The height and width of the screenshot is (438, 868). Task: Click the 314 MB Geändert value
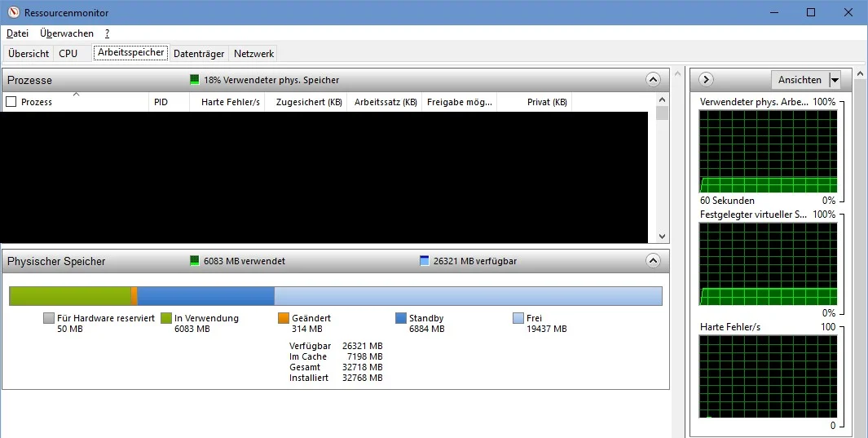[306, 329]
